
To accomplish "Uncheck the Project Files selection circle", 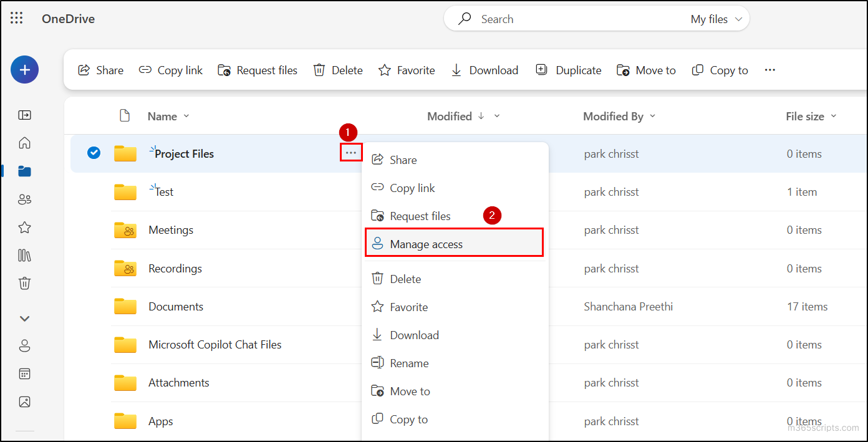I will pos(94,153).
